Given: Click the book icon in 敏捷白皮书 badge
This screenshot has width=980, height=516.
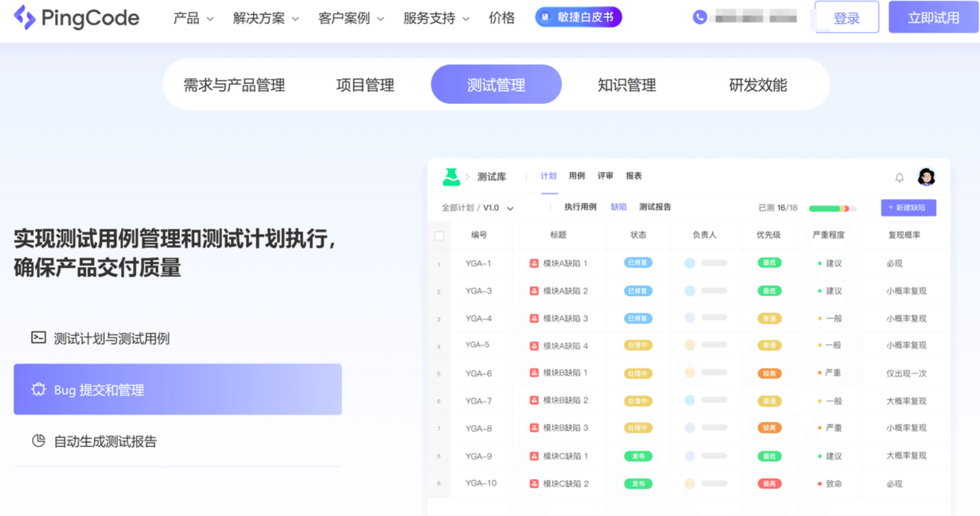Looking at the screenshot, I should pos(545,17).
